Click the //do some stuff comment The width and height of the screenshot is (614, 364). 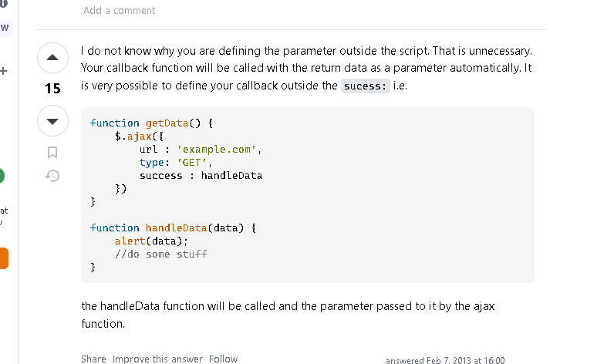coord(161,254)
